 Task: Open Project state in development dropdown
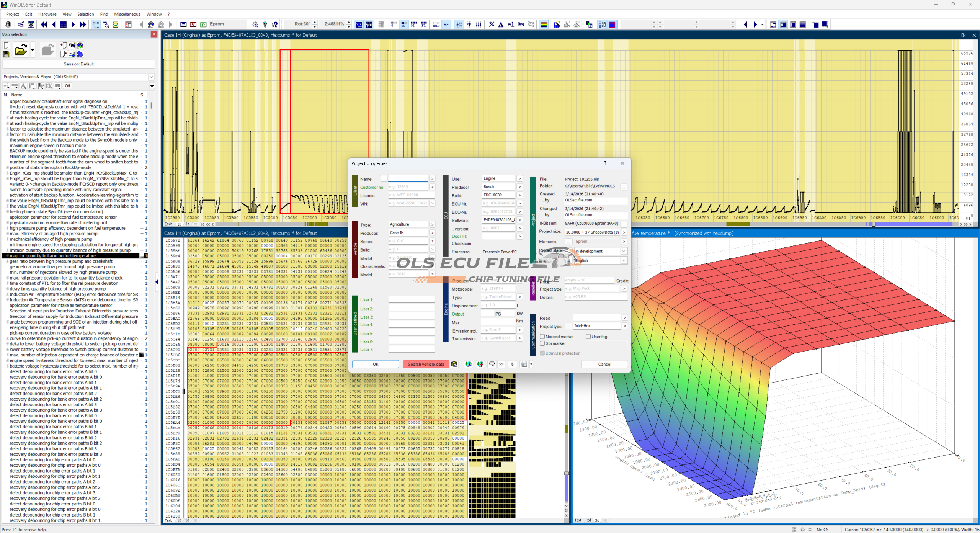click(x=624, y=251)
